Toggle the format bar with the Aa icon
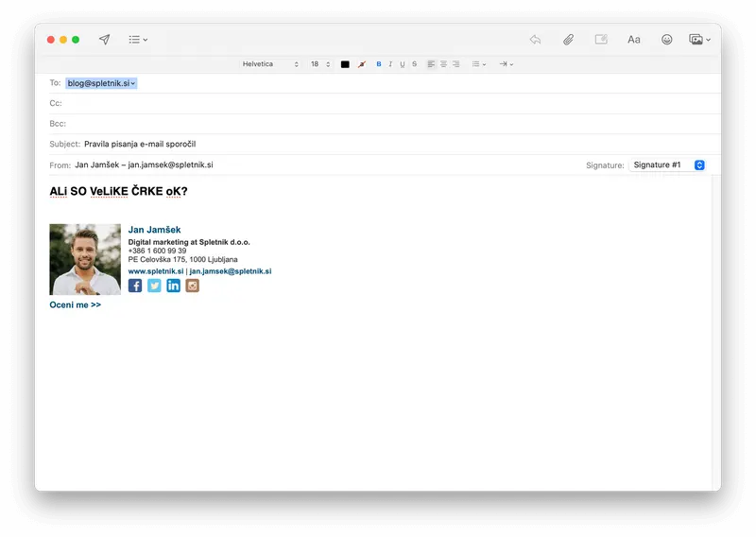The image size is (756, 537). pos(633,40)
